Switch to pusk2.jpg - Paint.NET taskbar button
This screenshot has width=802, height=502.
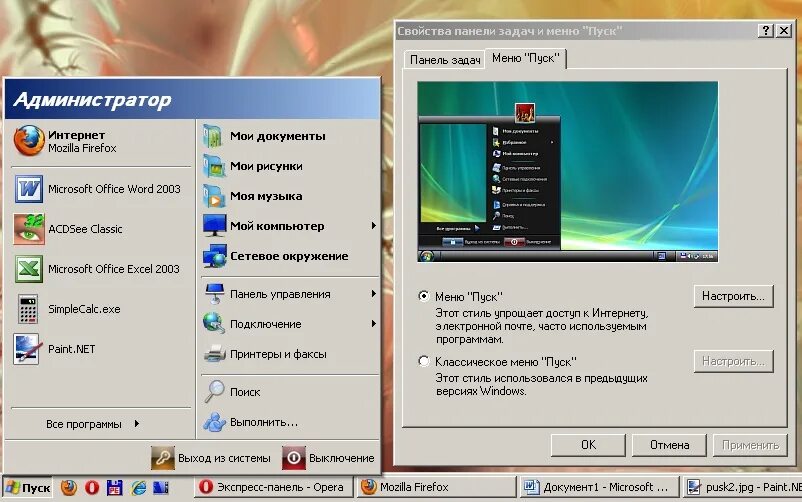click(x=742, y=487)
